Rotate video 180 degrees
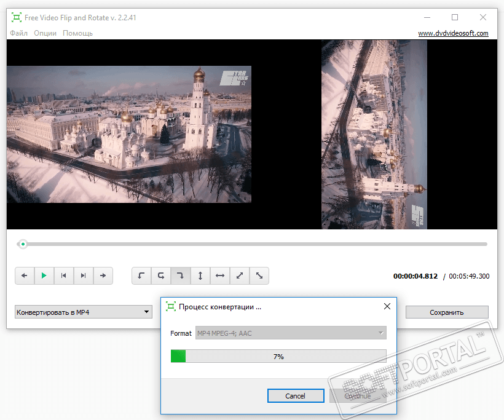 click(x=161, y=276)
